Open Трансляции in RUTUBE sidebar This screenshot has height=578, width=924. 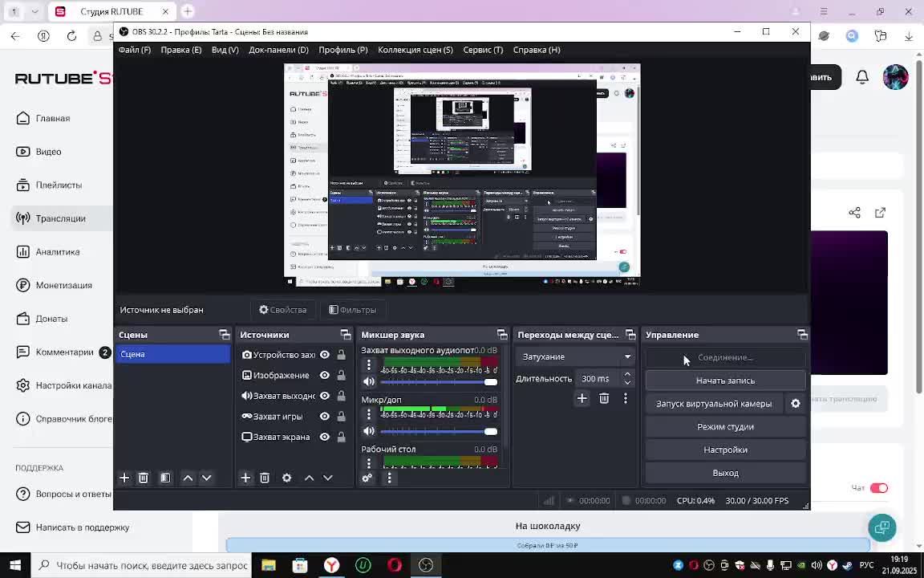(61, 218)
